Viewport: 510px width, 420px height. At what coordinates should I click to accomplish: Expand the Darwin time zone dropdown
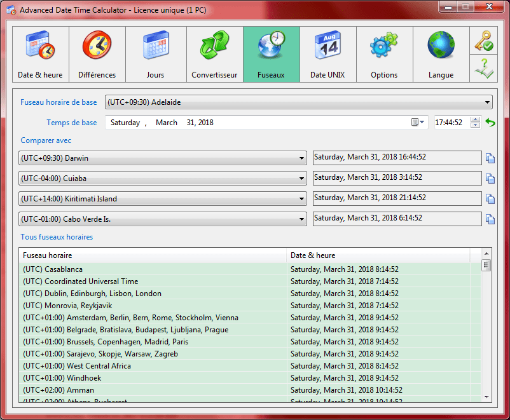tap(301, 158)
